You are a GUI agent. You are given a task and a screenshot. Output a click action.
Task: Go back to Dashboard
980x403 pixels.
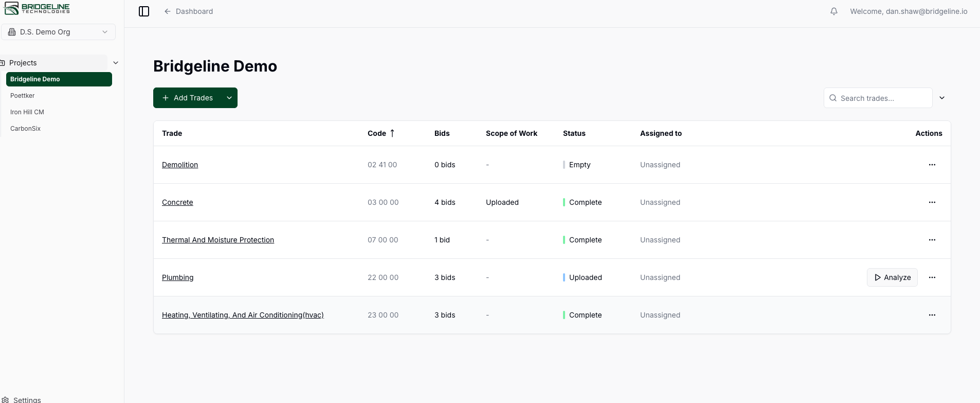[x=188, y=11]
